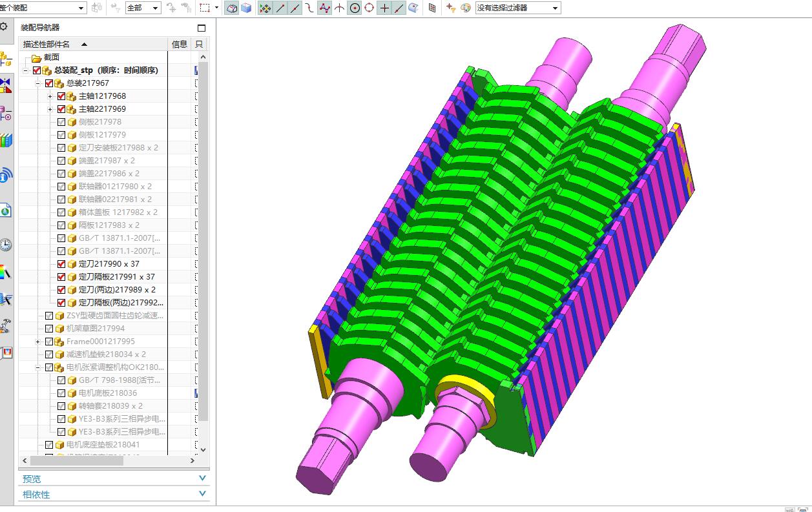
Task: Toggle the arc center snap icon
Action: coord(355,8)
